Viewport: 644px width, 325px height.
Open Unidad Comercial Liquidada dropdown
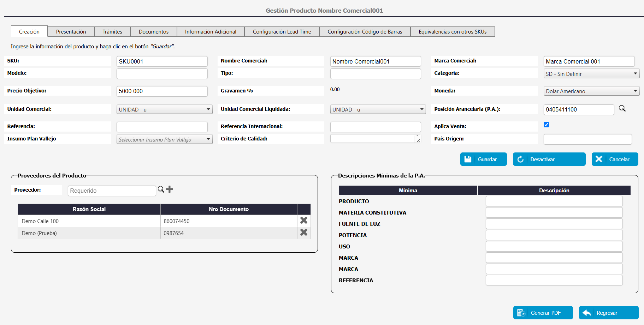[x=378, y=109]
